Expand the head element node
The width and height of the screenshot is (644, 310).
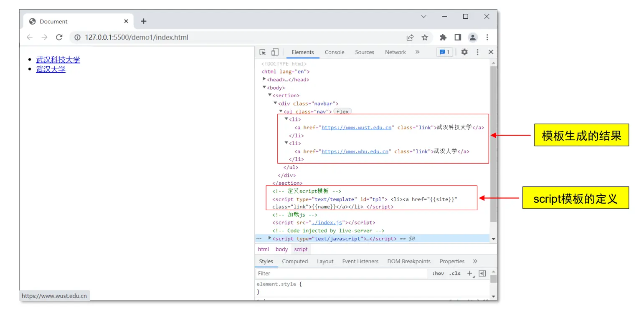point(264,79)
